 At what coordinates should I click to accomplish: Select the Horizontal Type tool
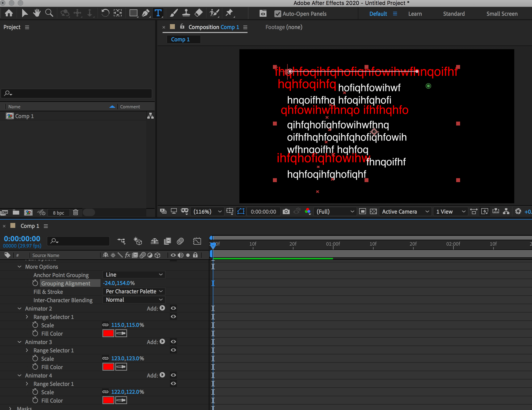click(x=158, y=13)
